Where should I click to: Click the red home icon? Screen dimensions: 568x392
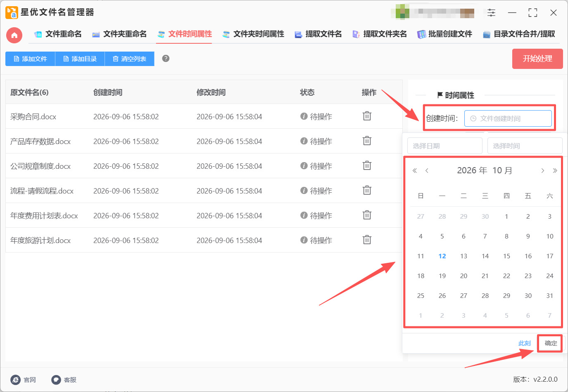point(14,35)
